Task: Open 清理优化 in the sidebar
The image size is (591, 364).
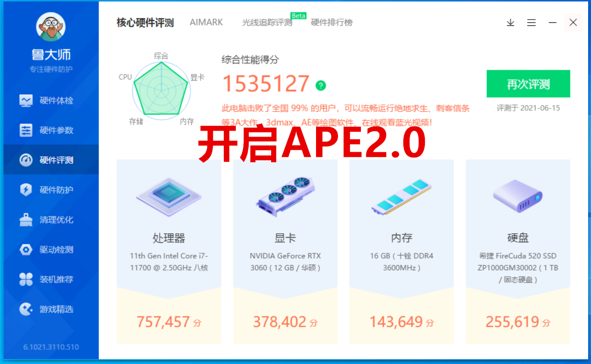Action: (51, 219)
